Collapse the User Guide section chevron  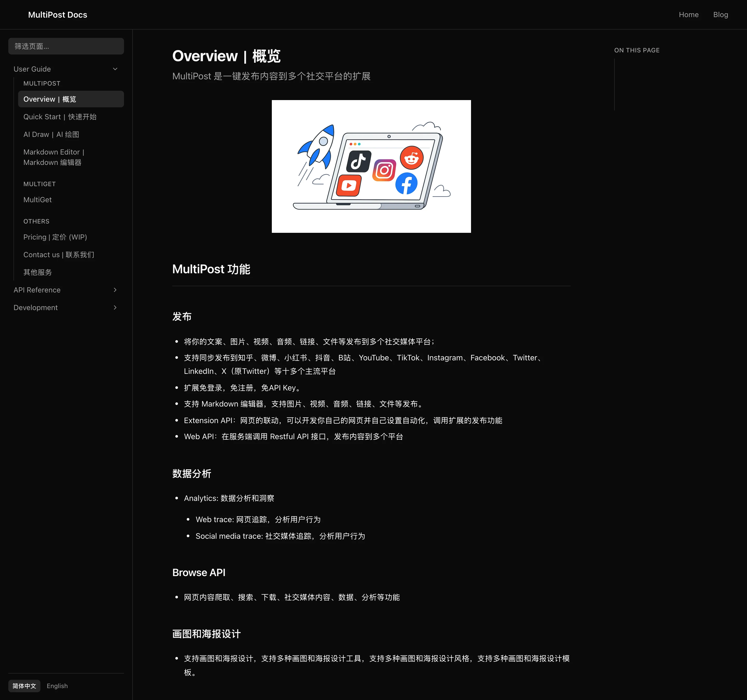115,69
